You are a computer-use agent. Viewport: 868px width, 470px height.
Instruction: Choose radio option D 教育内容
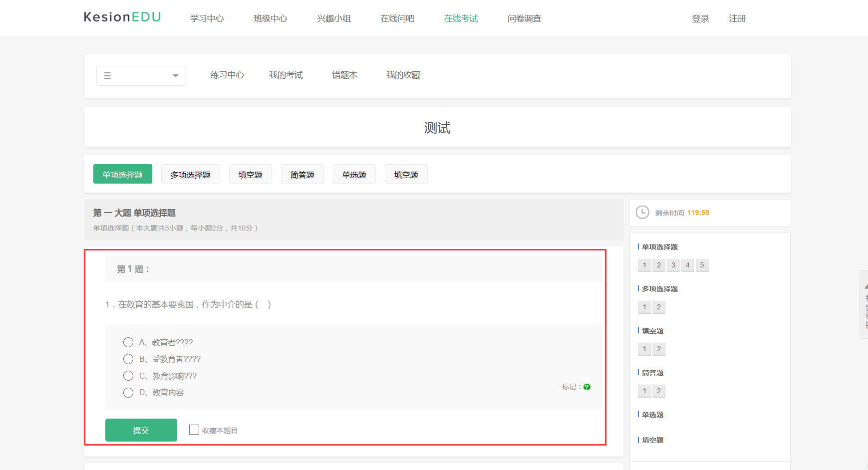[128, 393]
